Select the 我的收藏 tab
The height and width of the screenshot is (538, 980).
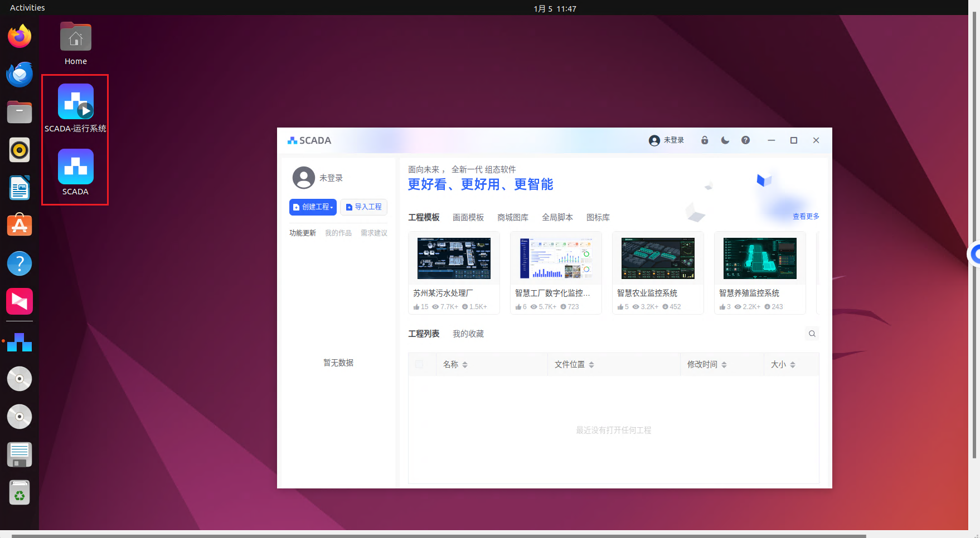click(x=468, y=334)
